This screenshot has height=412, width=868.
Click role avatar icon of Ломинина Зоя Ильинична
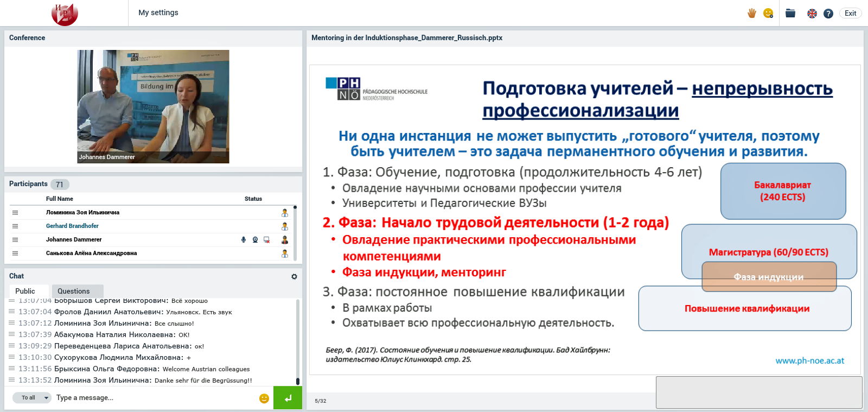[285, 213]
